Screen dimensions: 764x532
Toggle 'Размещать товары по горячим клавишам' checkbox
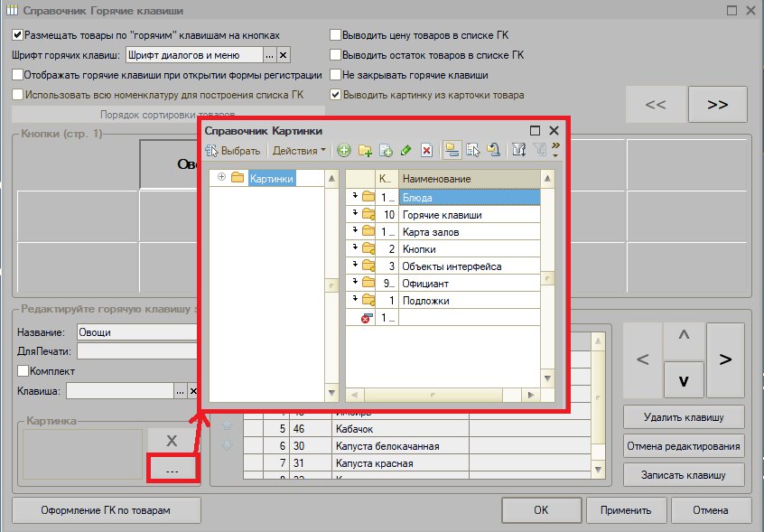coord(17,35)
